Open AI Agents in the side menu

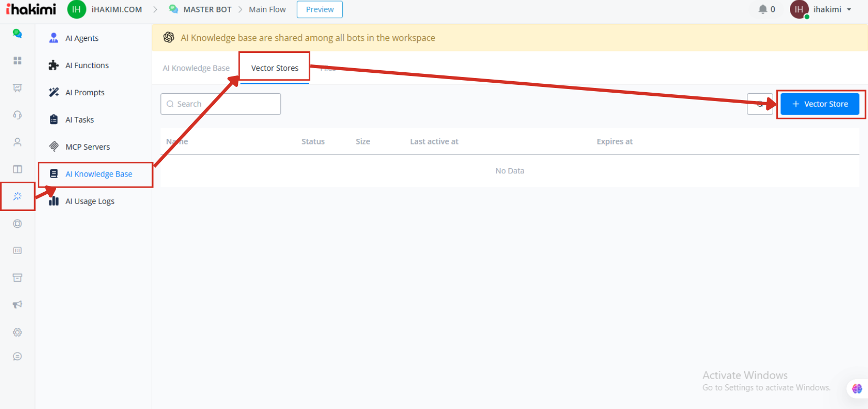82,38
